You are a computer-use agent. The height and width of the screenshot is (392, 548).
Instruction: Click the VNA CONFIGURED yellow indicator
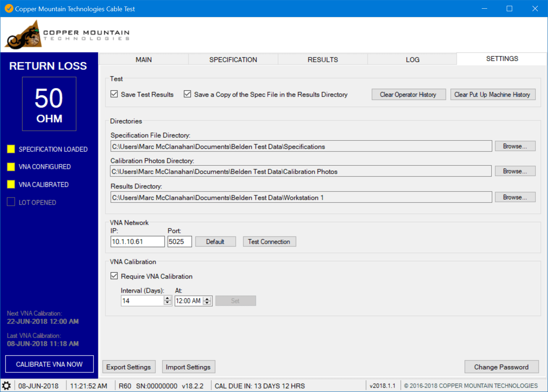coord(11,167)
